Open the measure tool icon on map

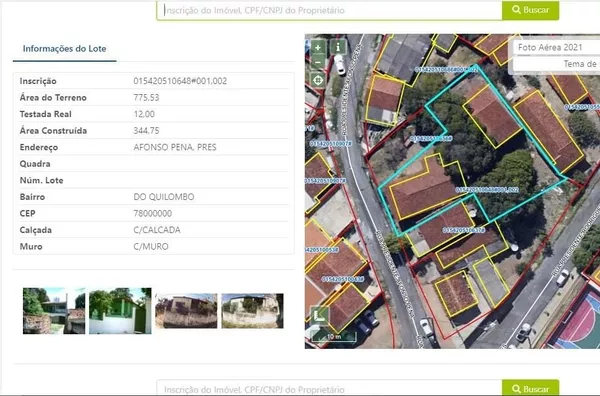pos(319,316)
